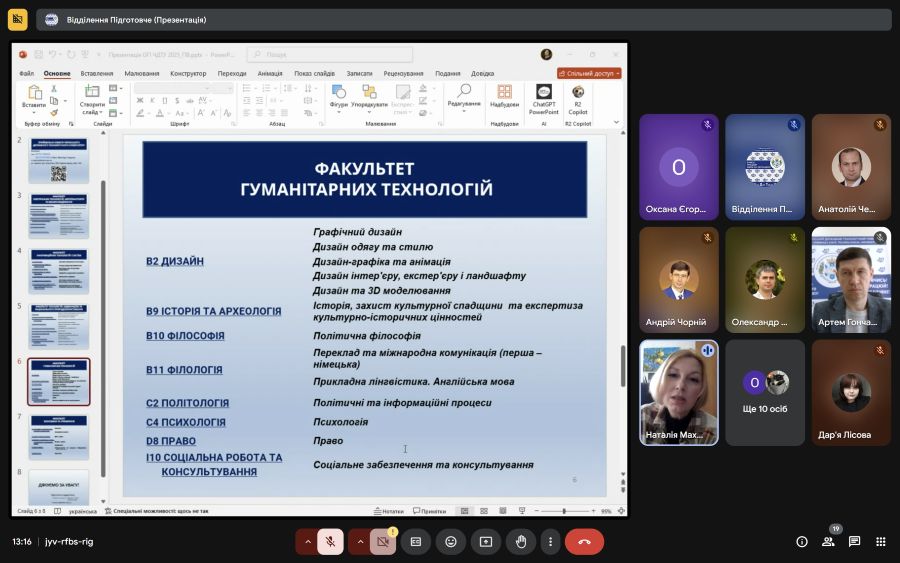This screenshot has height=563, width=900.
Task: Switch to the Анімація ribbon tab
Action: point(270,73)
